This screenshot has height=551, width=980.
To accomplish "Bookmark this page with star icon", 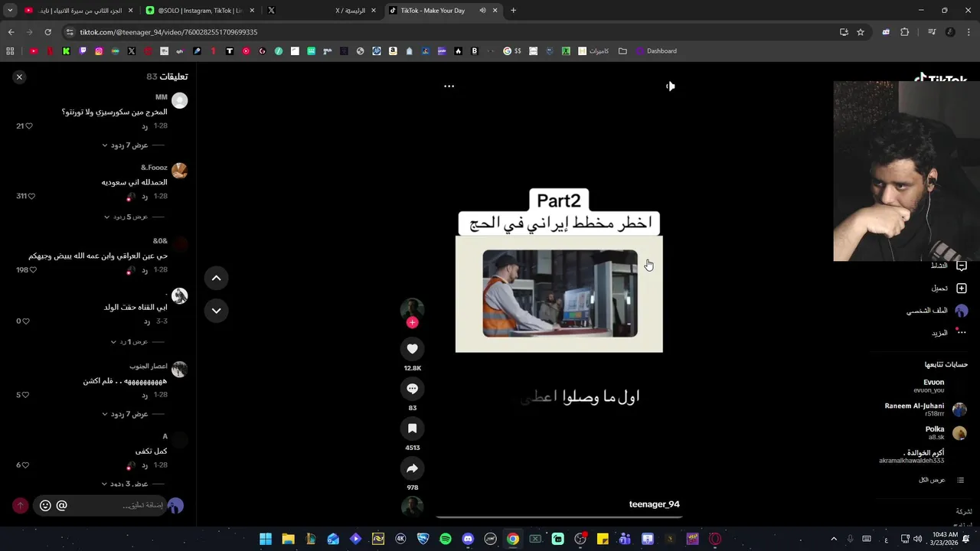I will [861, 32].
